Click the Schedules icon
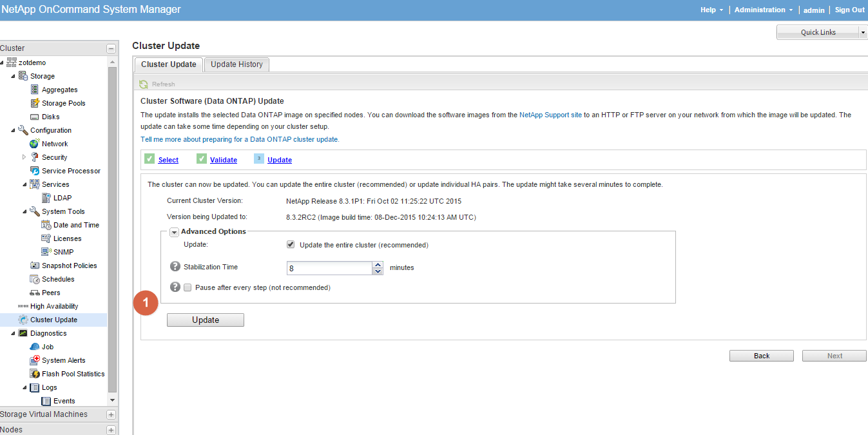This screenshot has height=435, width=868. coord(35,279)
